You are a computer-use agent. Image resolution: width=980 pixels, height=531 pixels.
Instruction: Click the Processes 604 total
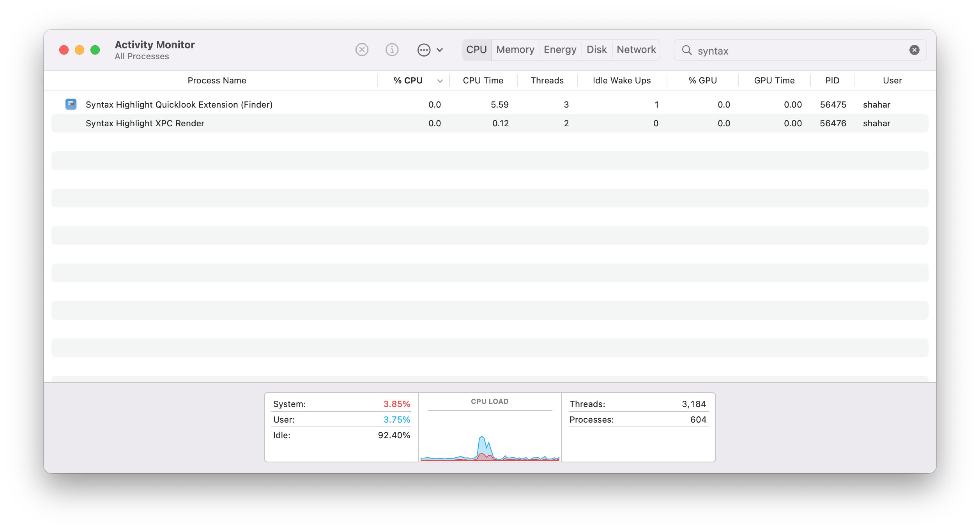pyautogui.click(x=638, y=419)
